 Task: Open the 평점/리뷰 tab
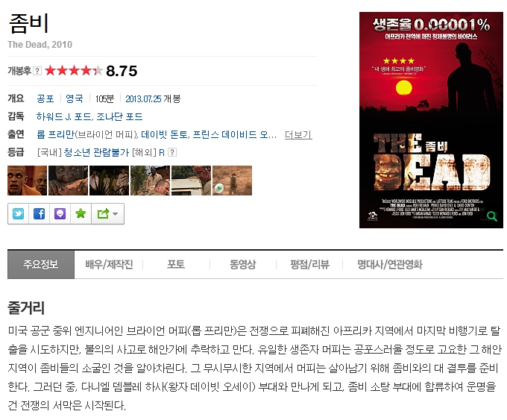(309, 264)
